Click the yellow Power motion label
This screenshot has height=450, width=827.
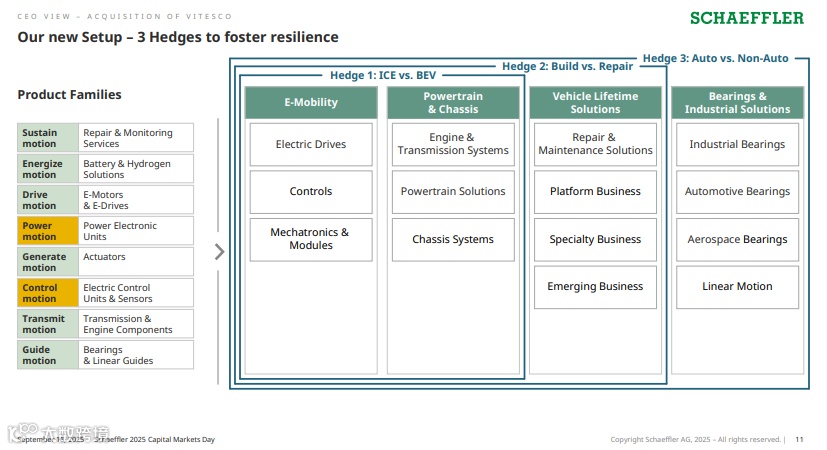(x=48, y=231)
